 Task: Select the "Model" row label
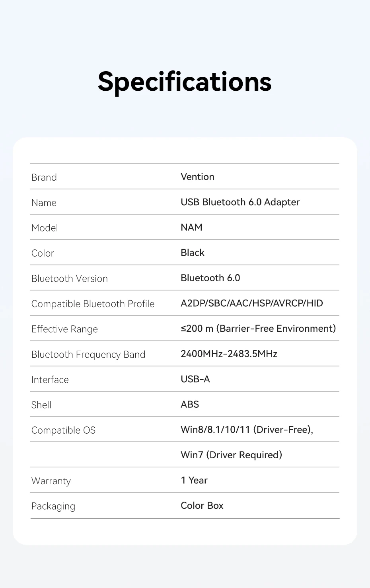(x=45, y=228)
